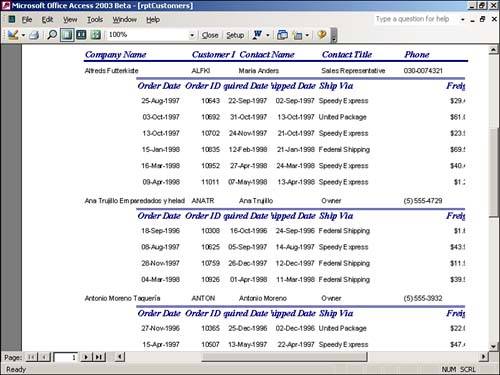Viewport: 500px width, 375px height.
Task: Toggle One Page view
Action: click(67, 35)
